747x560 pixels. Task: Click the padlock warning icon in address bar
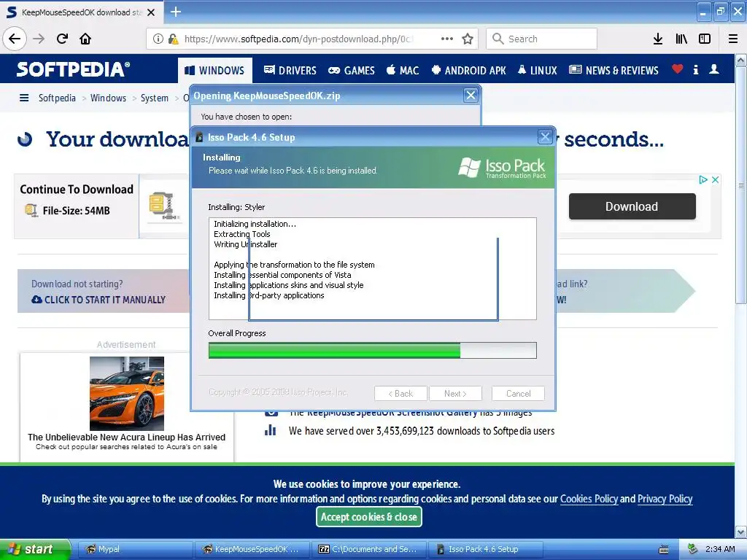[173, 39]
